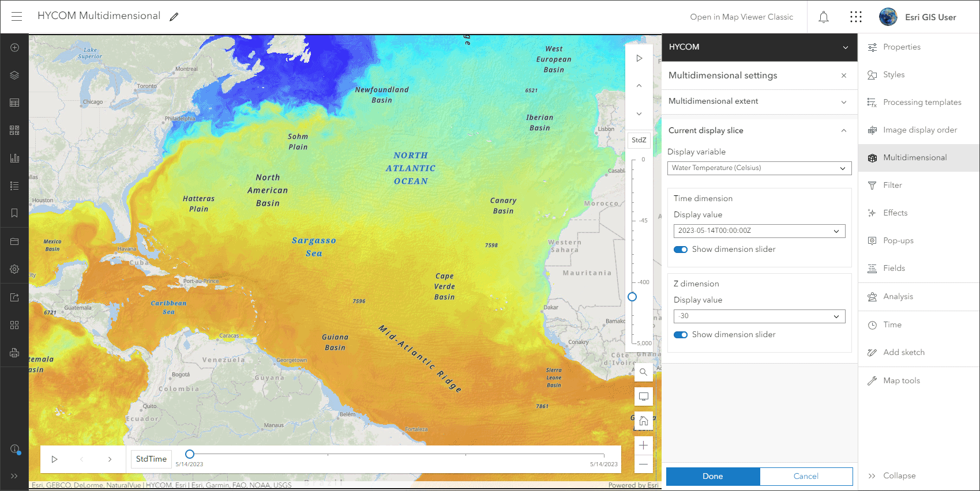The height and width of the screenshot is (491, 980).
Task: Expand the Multidimensional extent section
Action: coord(759,101)
